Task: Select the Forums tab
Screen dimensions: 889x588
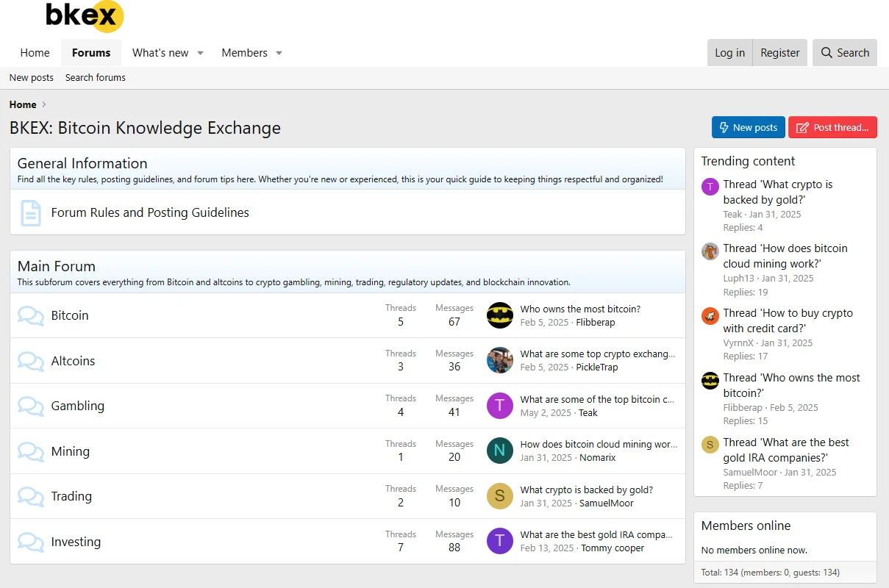Action: [x=91, y=53]
